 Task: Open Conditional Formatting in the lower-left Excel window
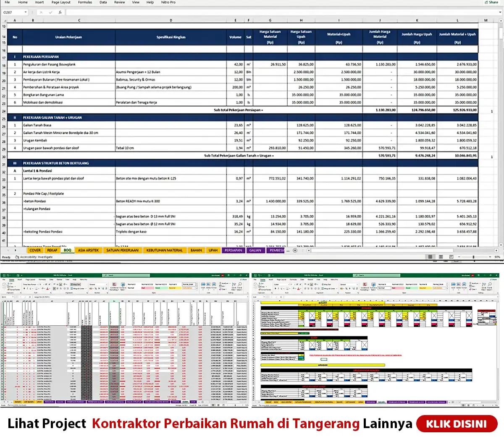click(114, 287)
